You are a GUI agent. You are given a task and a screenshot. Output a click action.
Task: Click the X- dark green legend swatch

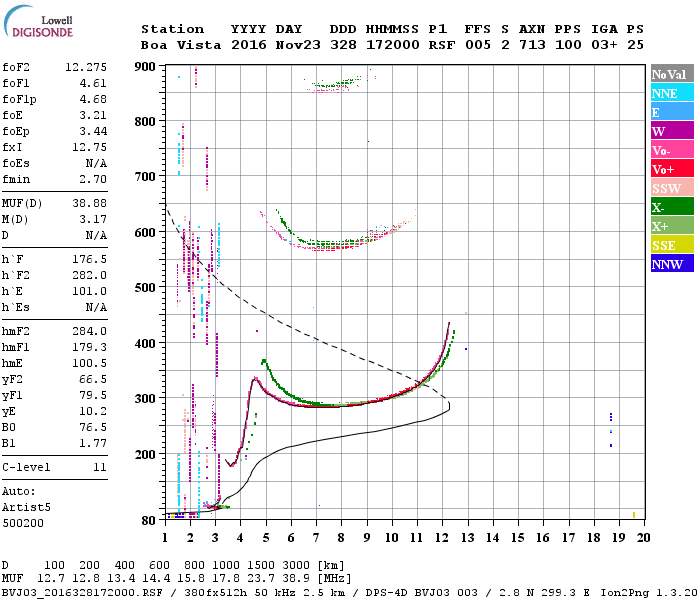[x=672, y=207]
